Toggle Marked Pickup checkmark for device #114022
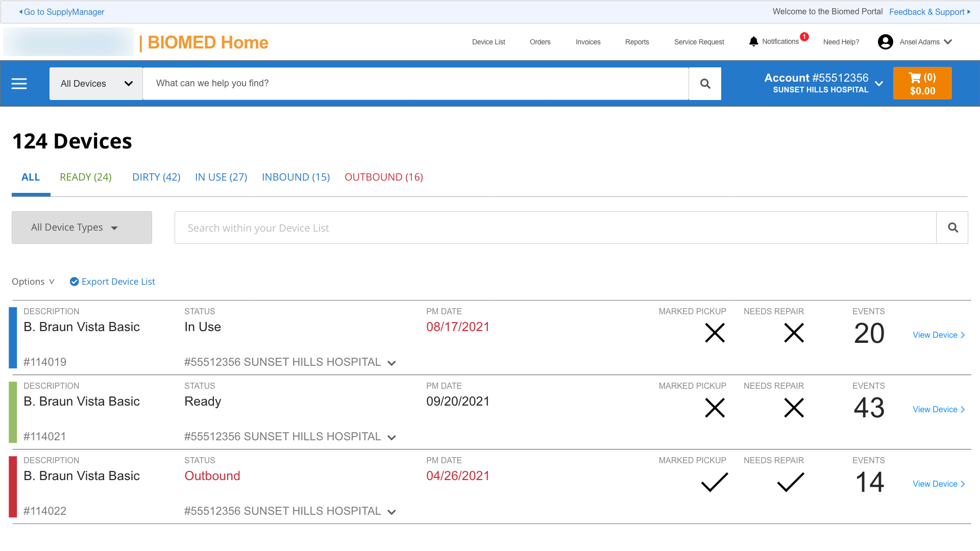 tap(715, 482)
